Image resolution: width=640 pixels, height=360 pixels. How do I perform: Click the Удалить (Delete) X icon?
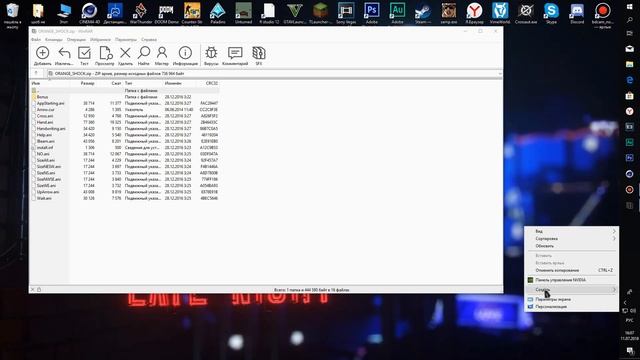coord(125,56)
